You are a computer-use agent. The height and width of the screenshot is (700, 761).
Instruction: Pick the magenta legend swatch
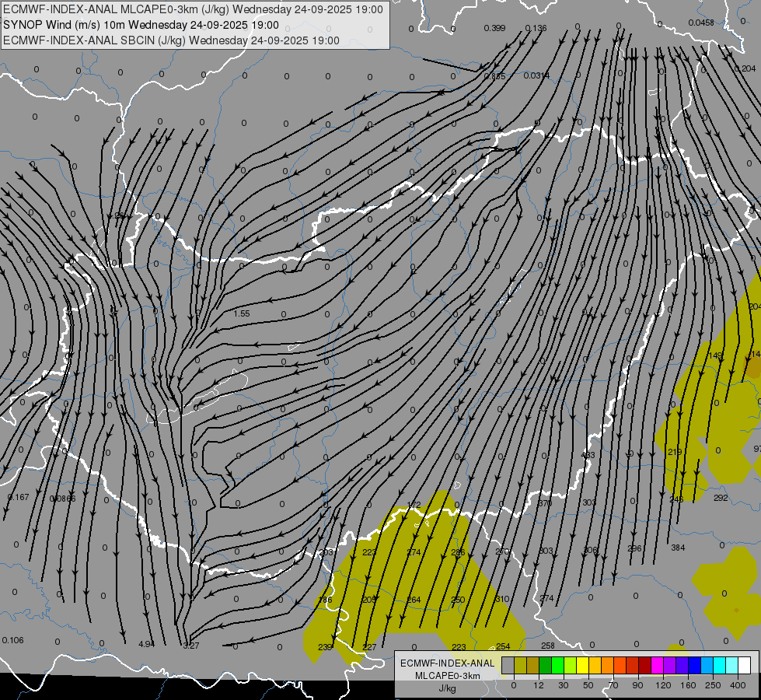click(x=657, y=666)
